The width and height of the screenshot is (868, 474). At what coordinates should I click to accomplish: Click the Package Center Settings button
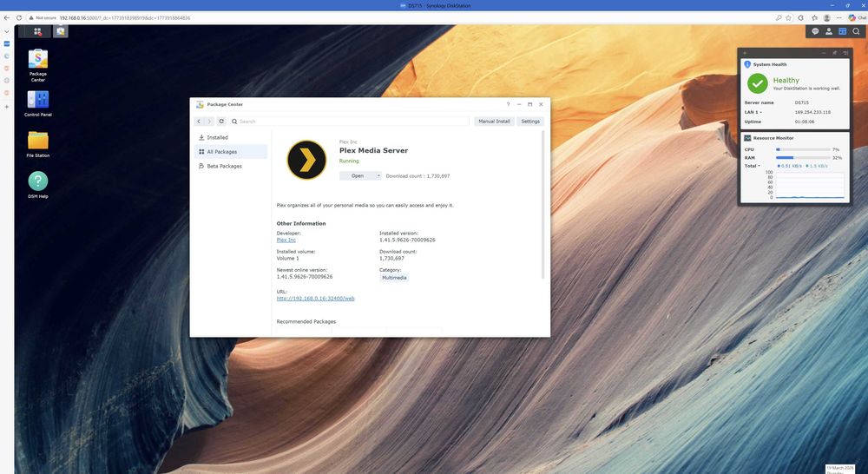[530, 122]
